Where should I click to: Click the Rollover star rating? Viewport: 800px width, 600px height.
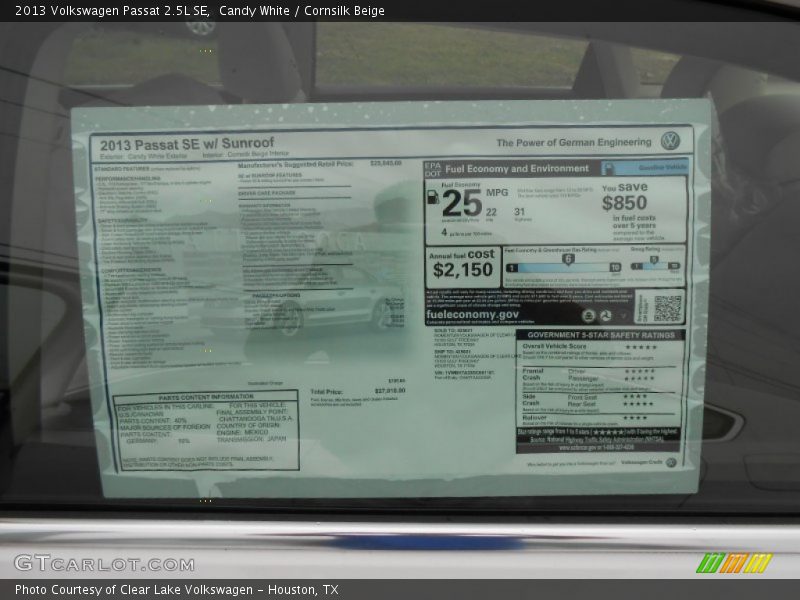(635, 418)
